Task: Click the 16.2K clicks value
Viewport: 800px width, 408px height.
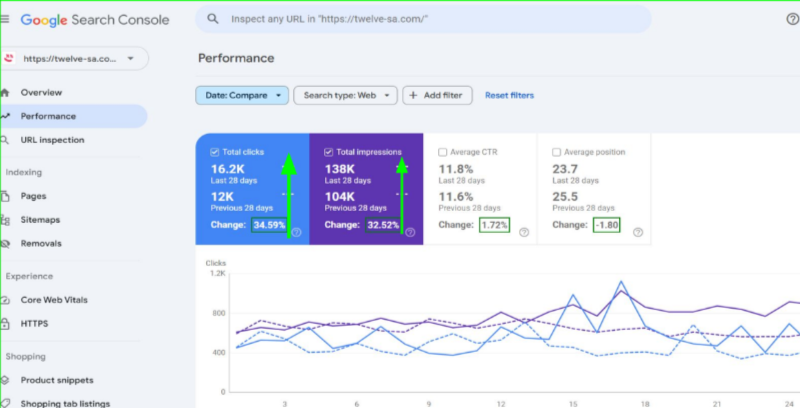Action: tap(228, 169)
